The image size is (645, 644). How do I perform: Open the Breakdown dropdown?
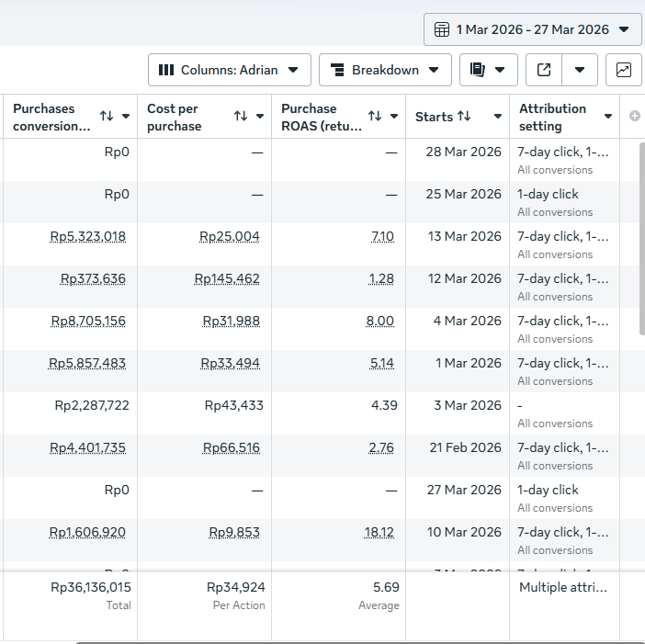[x=385, y=70]
